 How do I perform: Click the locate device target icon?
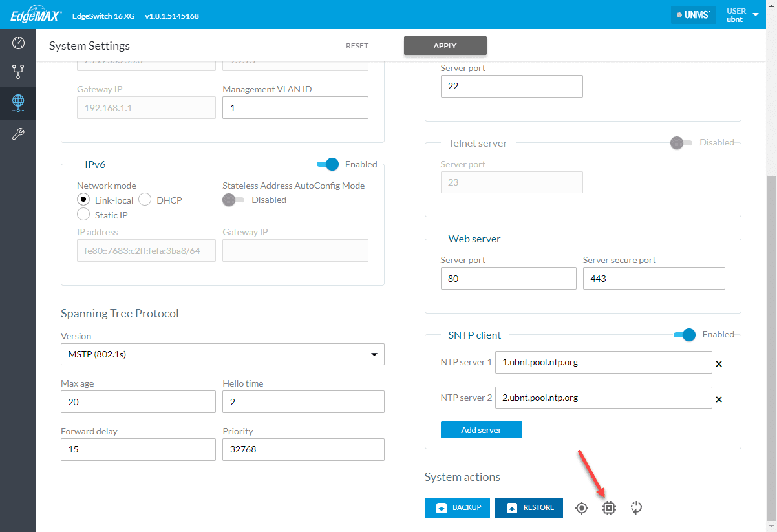point(582,508)
